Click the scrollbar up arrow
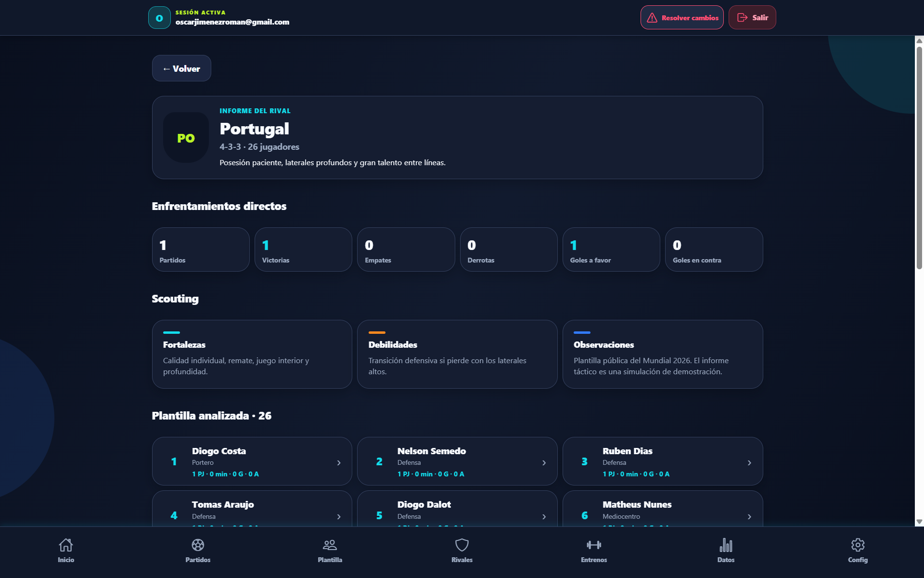This screenshot has height=578, width=924. click(919, 40)
